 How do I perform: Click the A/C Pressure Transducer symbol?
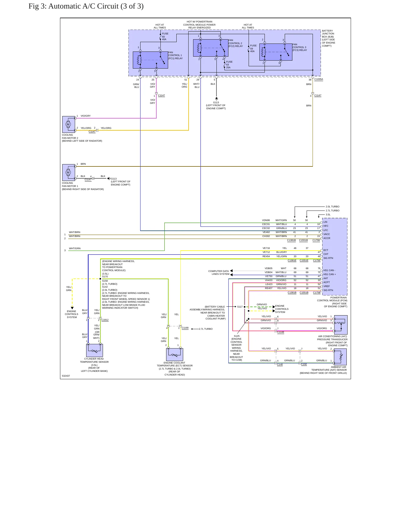(341, 325)
